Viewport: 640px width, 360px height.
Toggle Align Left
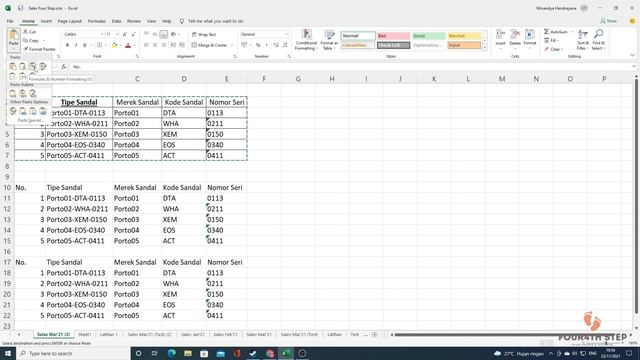[146, 45]
